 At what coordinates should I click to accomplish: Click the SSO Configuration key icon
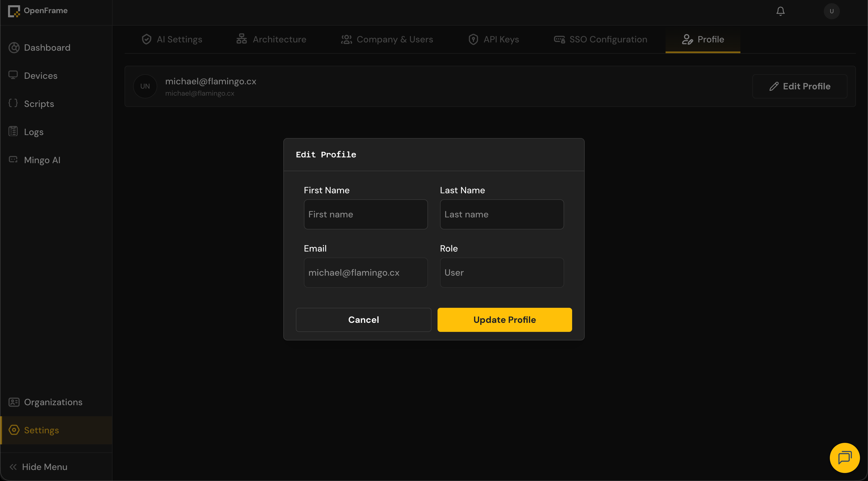559,39
